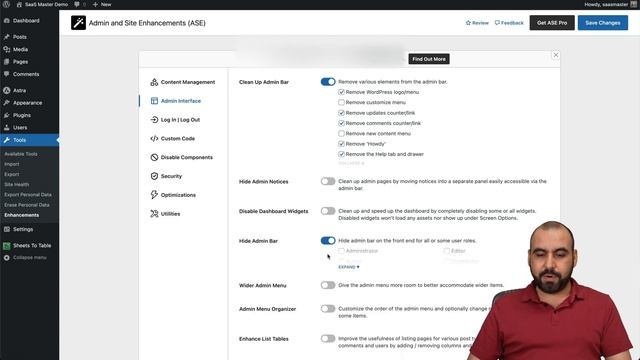Click the Admin Interface tab icon
Viewport: 640px width, 360px height.
coord(154,101)
